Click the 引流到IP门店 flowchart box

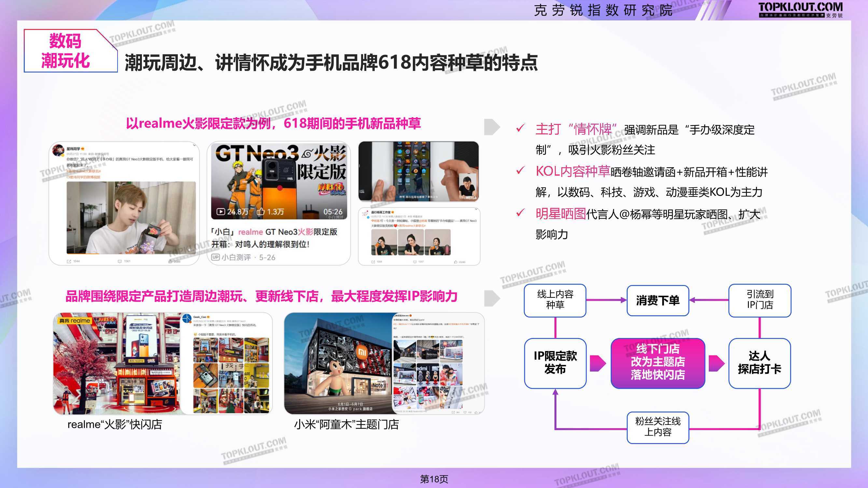point(760,300)
